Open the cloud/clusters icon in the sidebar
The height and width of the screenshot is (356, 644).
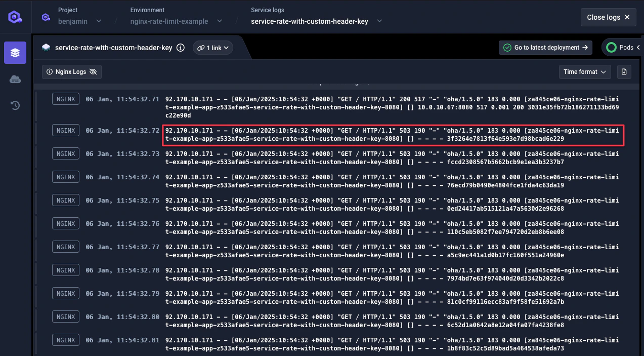15,79
